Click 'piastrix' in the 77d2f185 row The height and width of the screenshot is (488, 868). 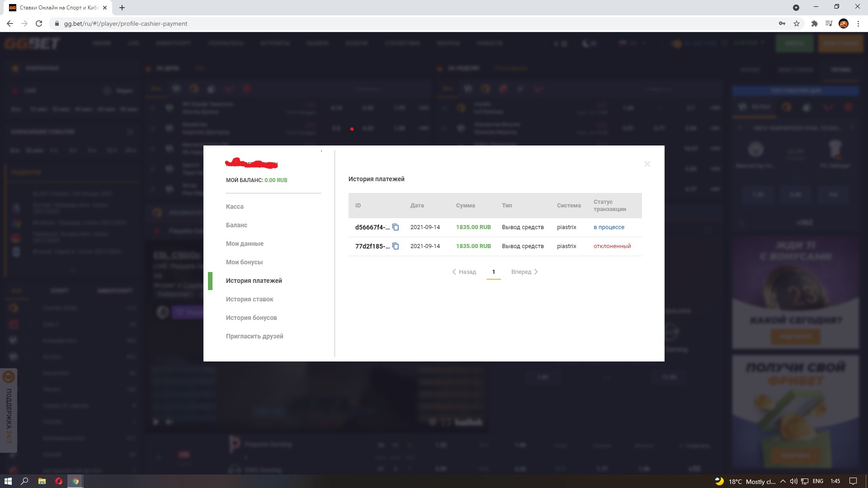coord(566,246)
